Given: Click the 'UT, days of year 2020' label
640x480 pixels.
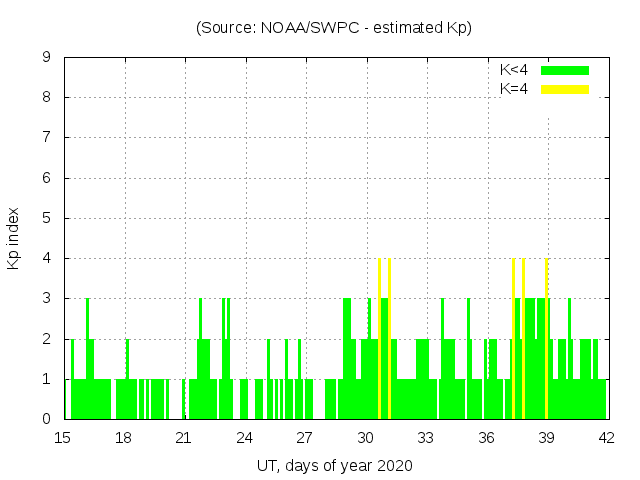Looking at the screenshot, I should (334, 465).
